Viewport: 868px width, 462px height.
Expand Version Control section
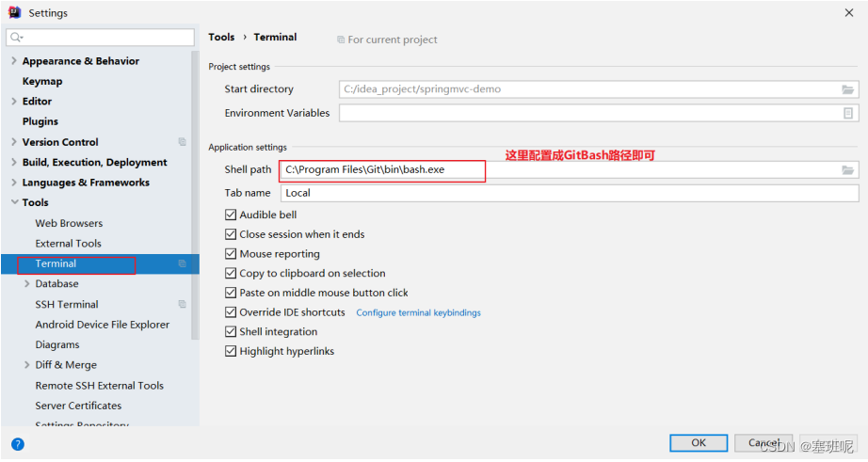pyautogui.click(x=14, y=142)
